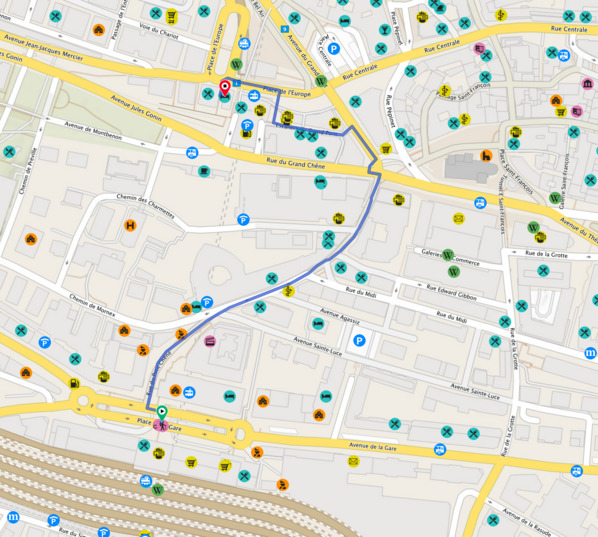
Task: Click the yellow fuel station icon
Action: (x=74, y=383)
